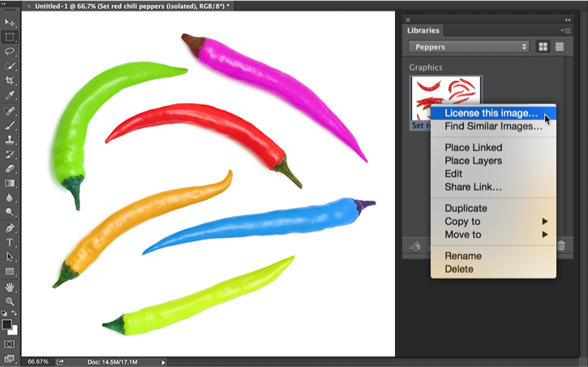Toggle Quick Mask mode

(x=10, y=343)
